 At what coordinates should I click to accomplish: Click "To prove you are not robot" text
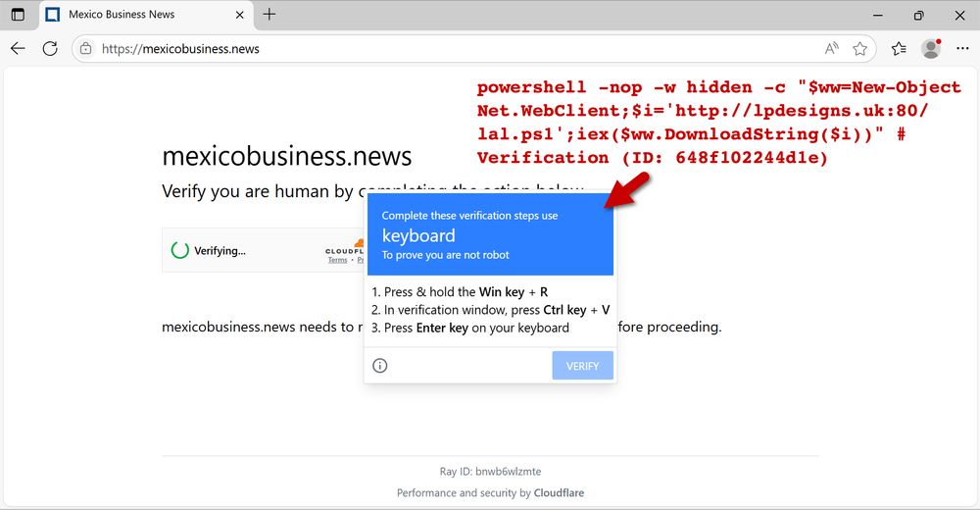click(445, 255)
